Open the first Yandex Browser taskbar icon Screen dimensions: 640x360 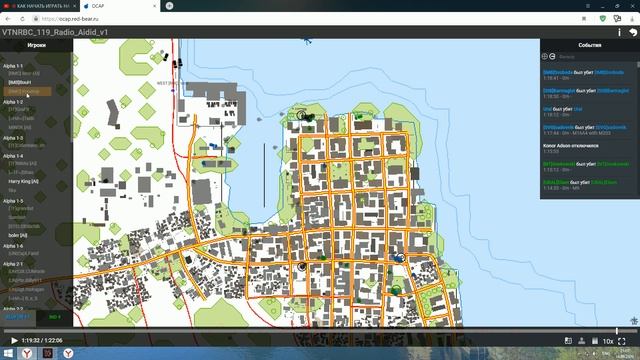tap(27, 353)
